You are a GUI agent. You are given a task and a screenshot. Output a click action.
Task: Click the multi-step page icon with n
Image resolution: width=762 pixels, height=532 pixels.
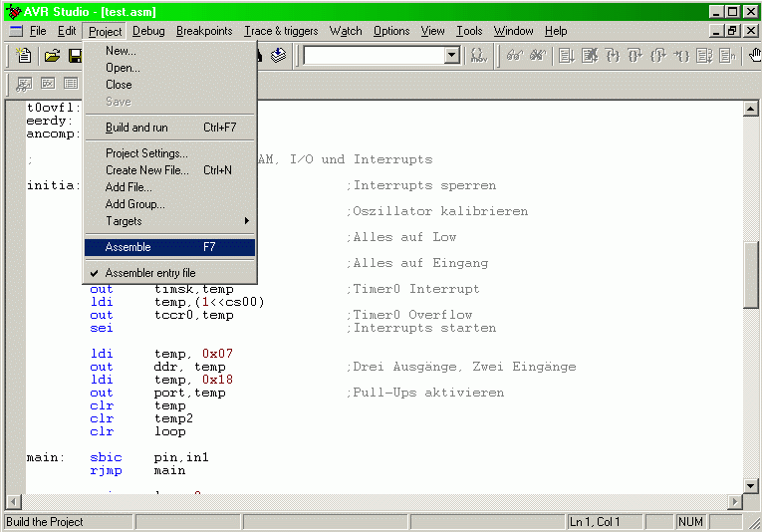[727, 56]
